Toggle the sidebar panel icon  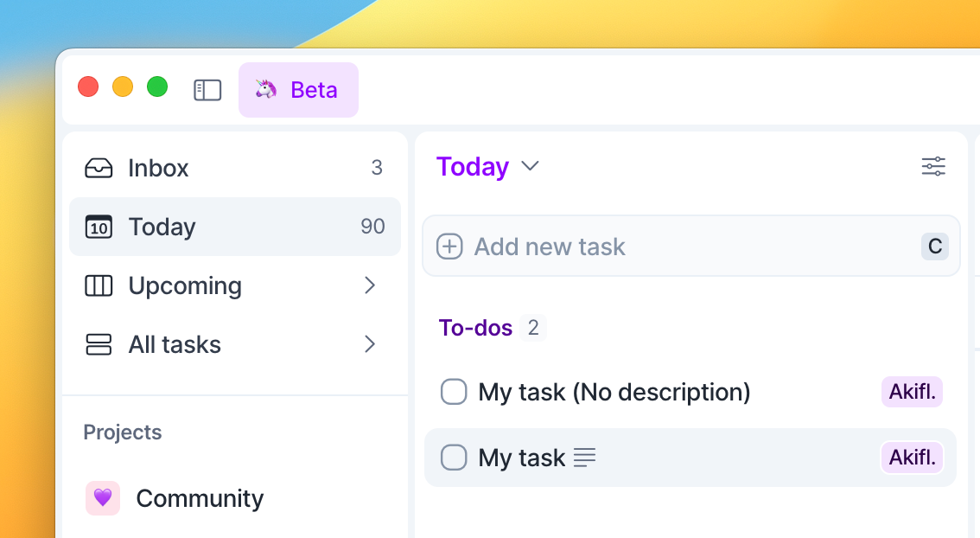point(207,90)
